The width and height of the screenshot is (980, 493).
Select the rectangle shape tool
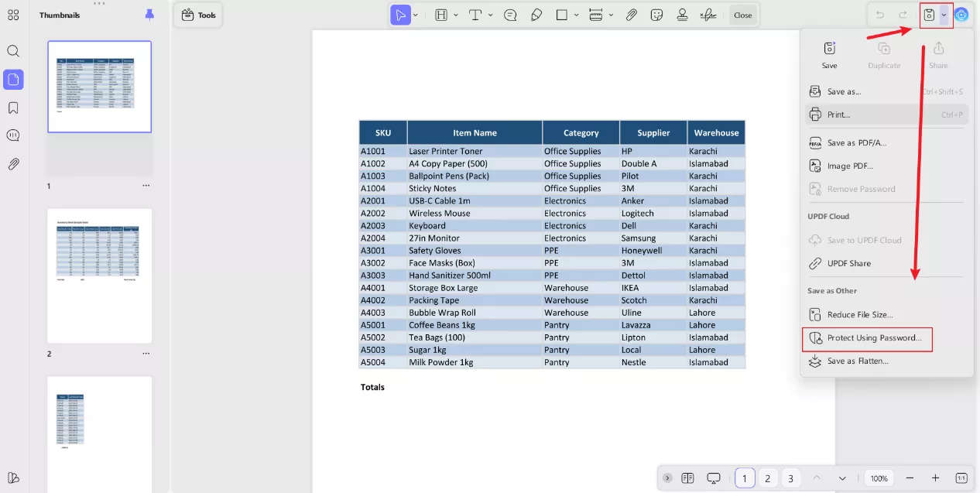562,15
